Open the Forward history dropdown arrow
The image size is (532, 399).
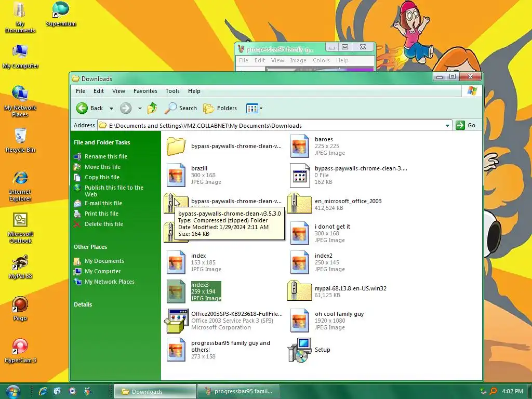pyautogui.click(x=140, y=109)
